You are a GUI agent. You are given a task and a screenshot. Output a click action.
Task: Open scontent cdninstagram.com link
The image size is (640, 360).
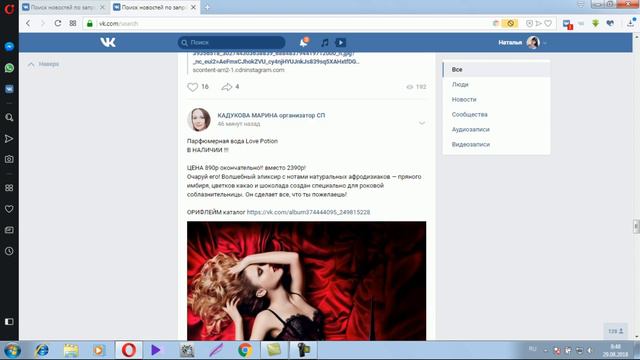238,70
